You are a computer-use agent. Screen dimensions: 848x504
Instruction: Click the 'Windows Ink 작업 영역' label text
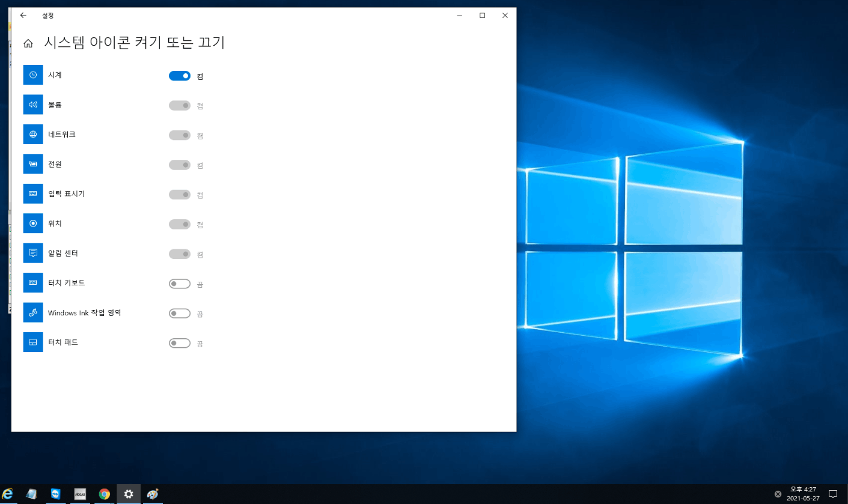click(85, 312)
